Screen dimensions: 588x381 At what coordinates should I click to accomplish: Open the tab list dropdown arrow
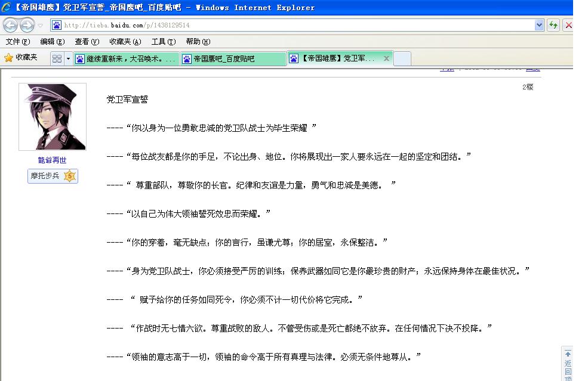68,58
